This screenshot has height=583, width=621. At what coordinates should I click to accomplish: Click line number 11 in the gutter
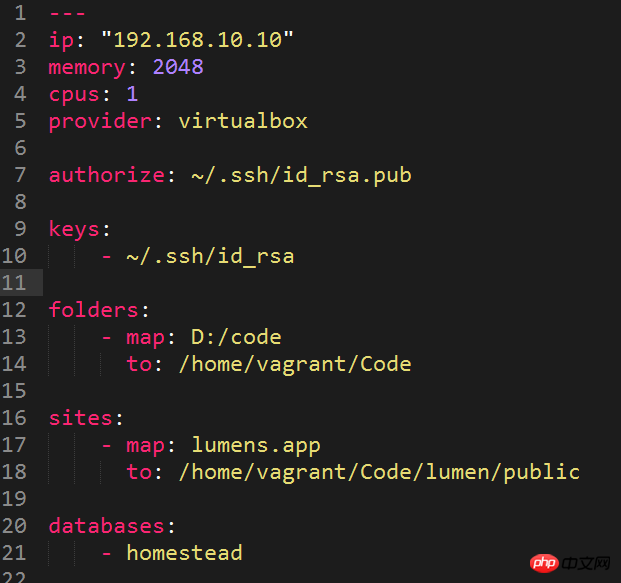pos(14,282)
